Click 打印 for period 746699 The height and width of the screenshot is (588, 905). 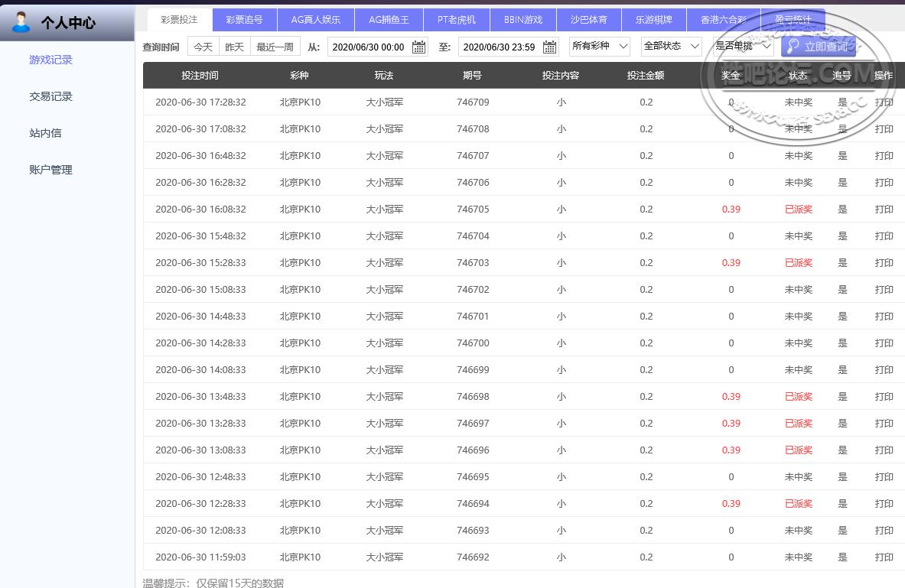[x=884, y=370]
